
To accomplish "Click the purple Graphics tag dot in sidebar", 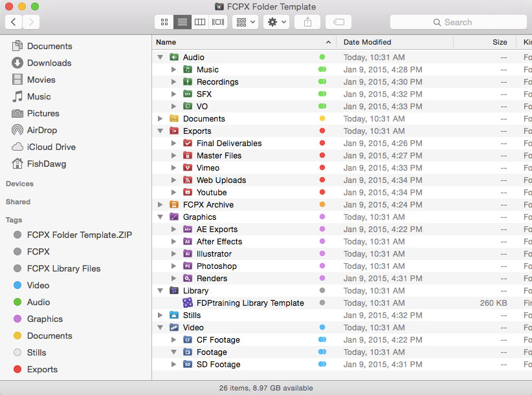I will (17, 319).
